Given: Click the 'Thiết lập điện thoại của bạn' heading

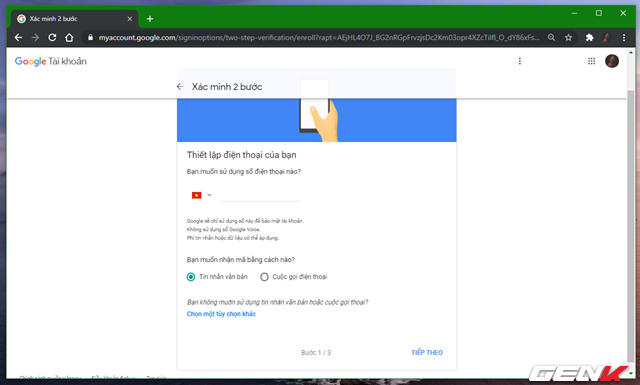Looking at the screenshot, I should coord(242,155).
